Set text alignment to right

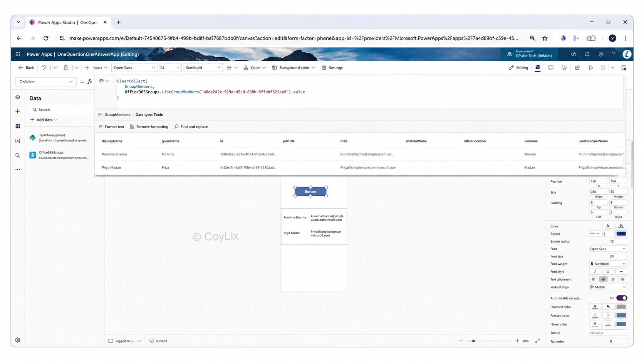[x=613, y=279]
